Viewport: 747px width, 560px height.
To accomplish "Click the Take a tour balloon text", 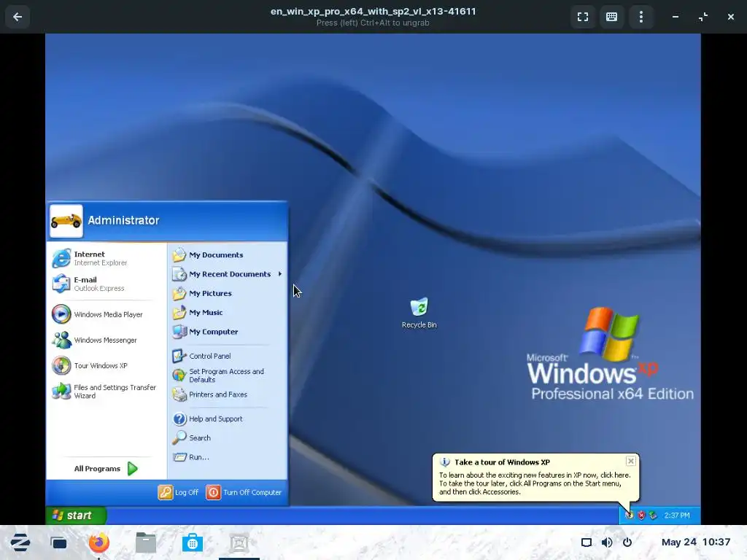I will (x=535, y=483).
